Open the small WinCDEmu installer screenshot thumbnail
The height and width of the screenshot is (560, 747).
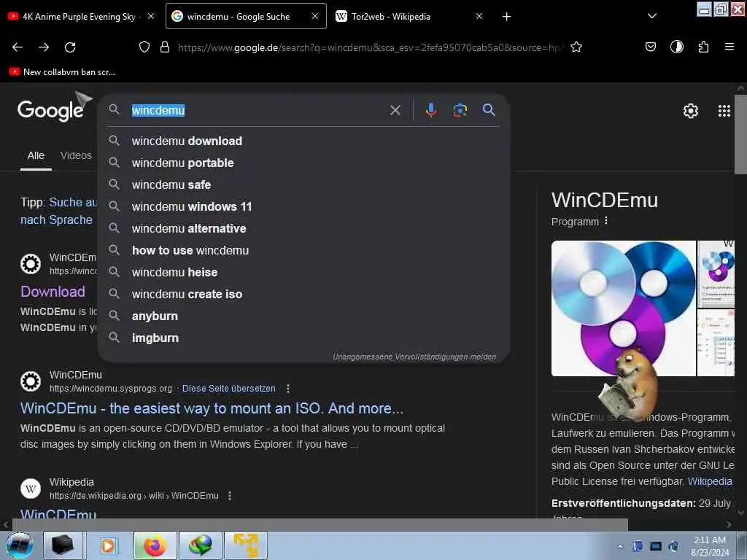coord(716,274)
